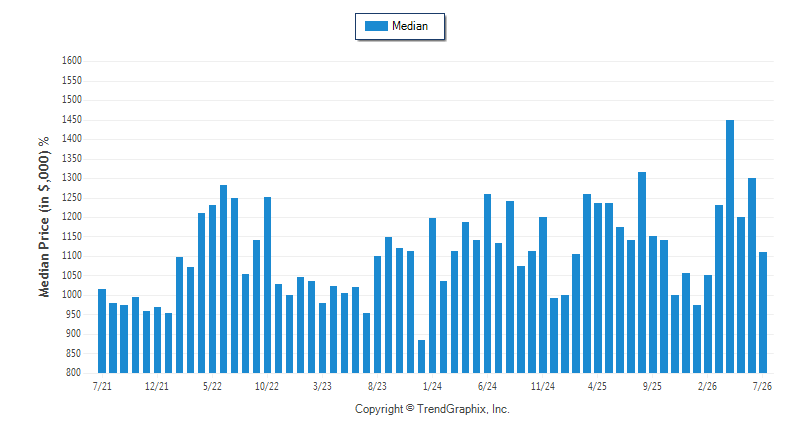This screenshot has height=434, width=800.
Task: Click the last bar above 7/26
Action: coord(763,313)
